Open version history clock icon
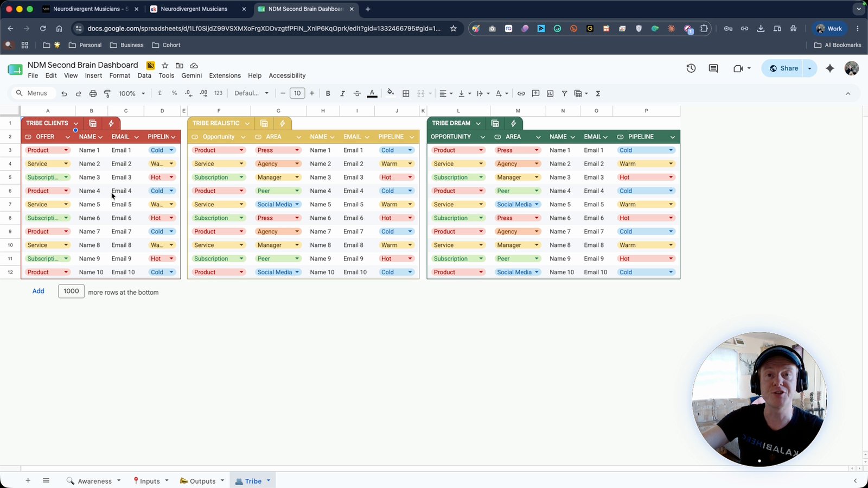 (691, 68)
